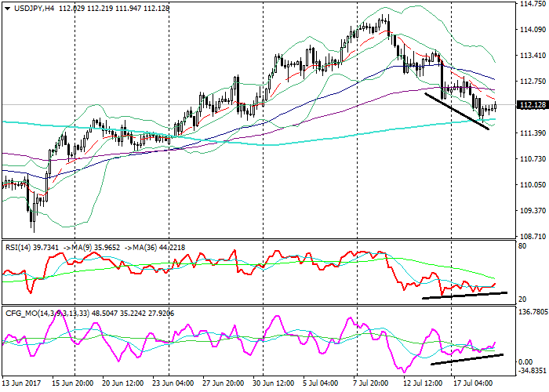Click the 109.370 price axis label
The image size is (549, 392).
(x=533, y=211)
